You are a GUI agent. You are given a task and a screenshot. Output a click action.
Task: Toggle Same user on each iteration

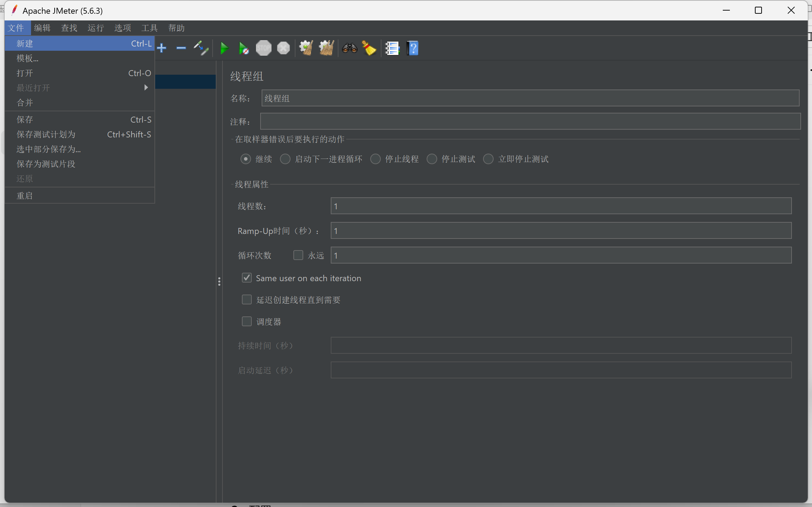247,278
